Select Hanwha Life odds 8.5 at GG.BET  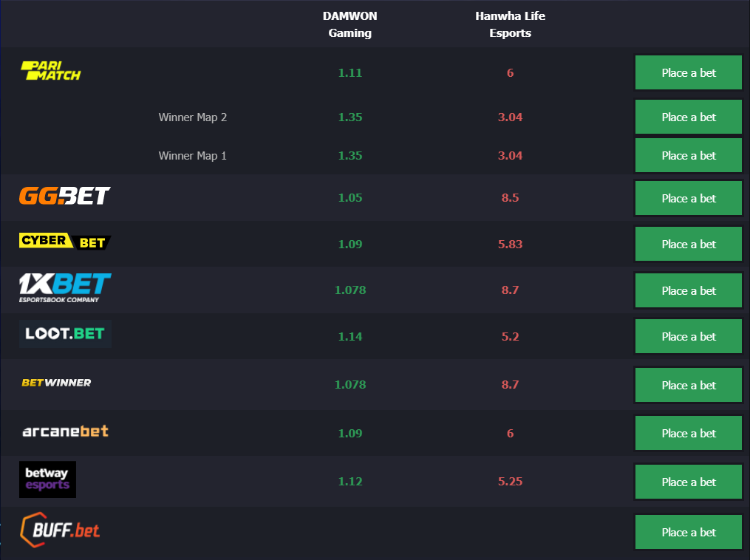[x=510, y=197]
